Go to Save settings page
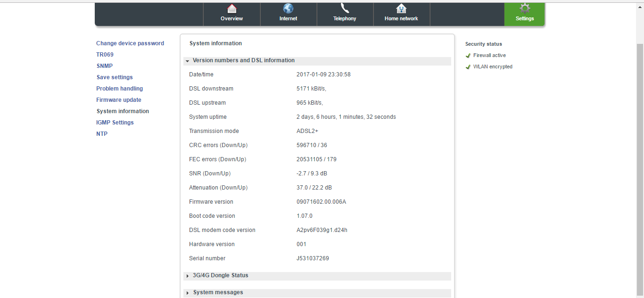The width and height of the screenshot is (644, 298). pyautogui.click(x=115, y=77)
